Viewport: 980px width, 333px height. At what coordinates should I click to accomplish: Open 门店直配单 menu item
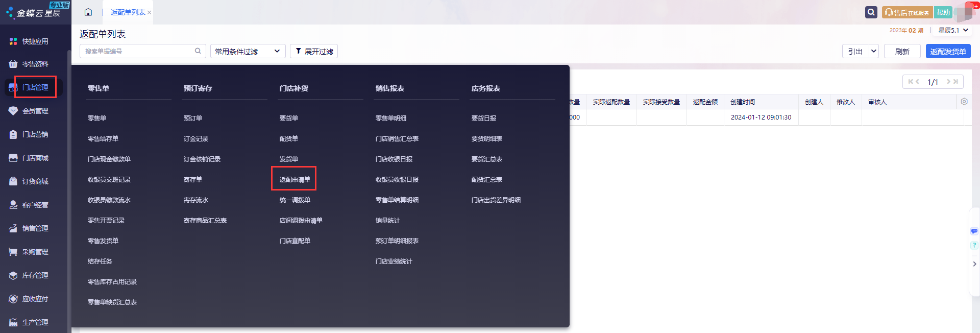(295, 241)
